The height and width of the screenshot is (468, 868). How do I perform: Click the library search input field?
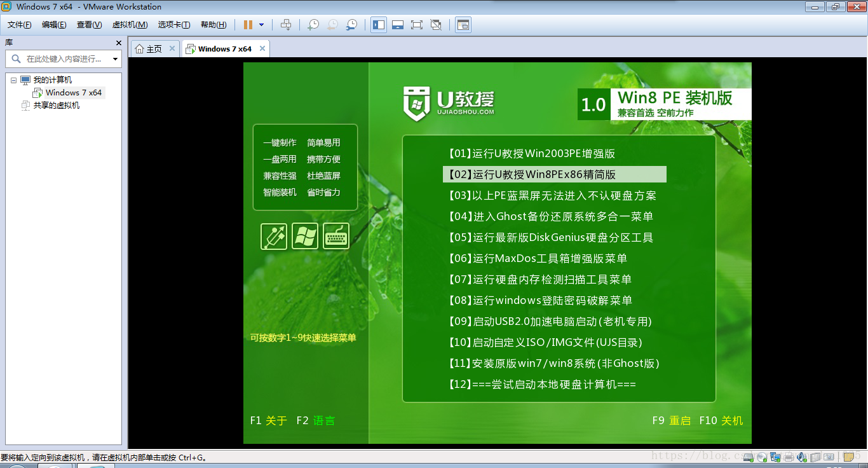pyautogui.click(x=64, y=59)
